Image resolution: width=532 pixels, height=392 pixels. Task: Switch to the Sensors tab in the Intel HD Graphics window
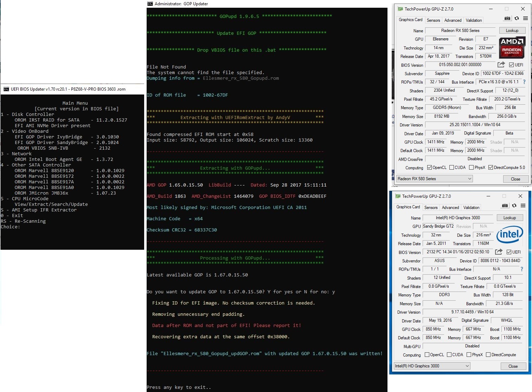click(431, 208)
